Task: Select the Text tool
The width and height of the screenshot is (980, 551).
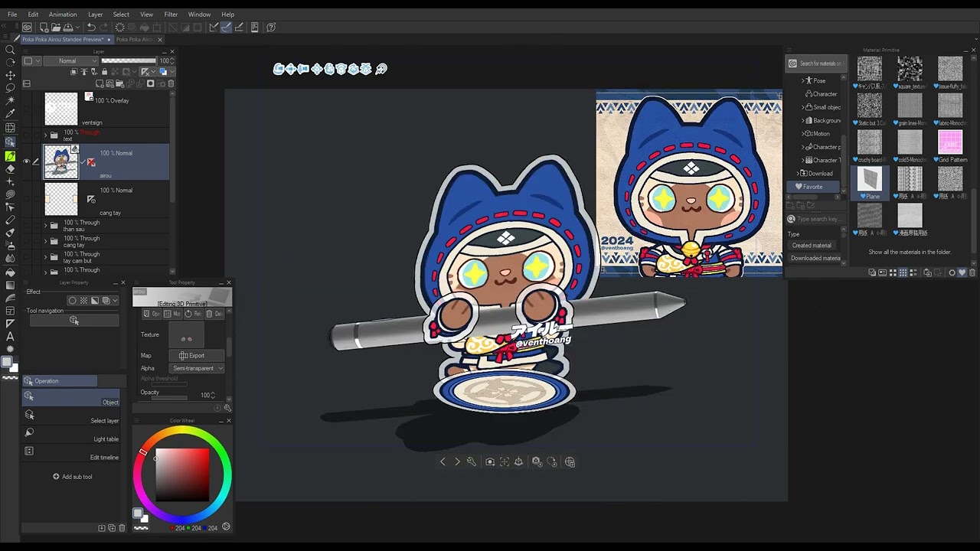Action: (x=10, y=336)
